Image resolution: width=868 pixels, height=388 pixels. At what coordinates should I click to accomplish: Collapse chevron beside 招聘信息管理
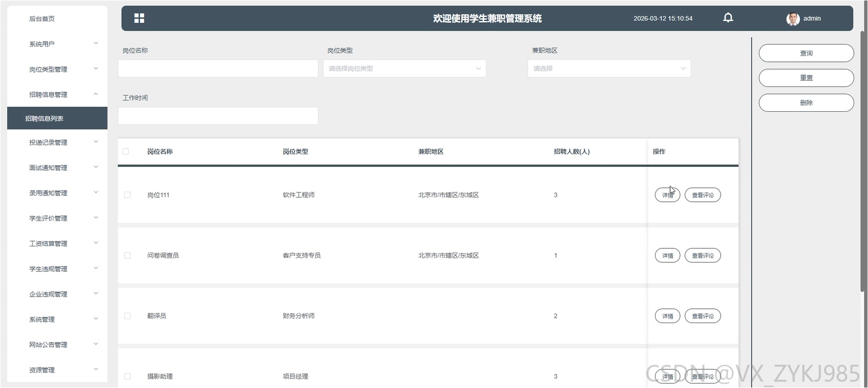(x=95, y=94)
